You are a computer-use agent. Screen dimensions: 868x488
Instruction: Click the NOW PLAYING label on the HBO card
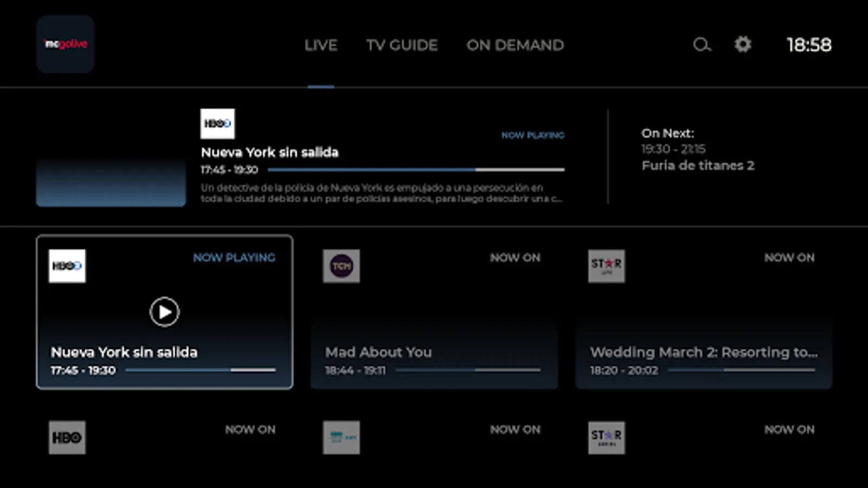(x=234, y=258)
